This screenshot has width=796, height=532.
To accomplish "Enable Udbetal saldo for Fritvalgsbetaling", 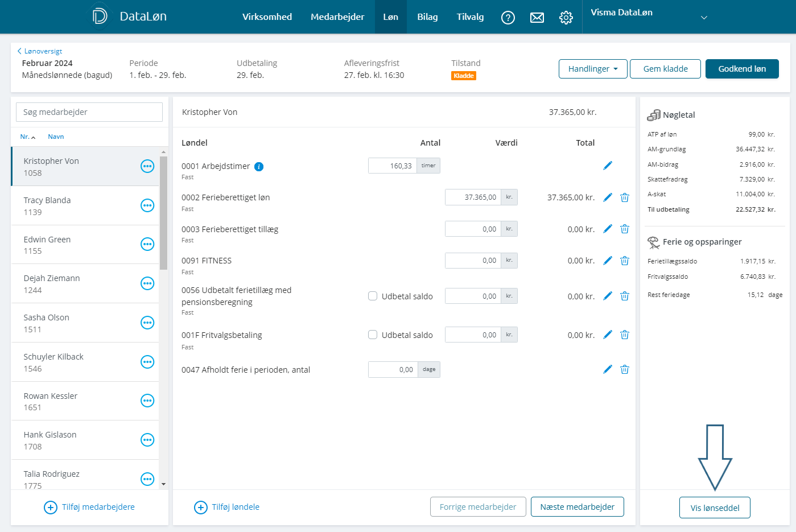I will [373, 335].
